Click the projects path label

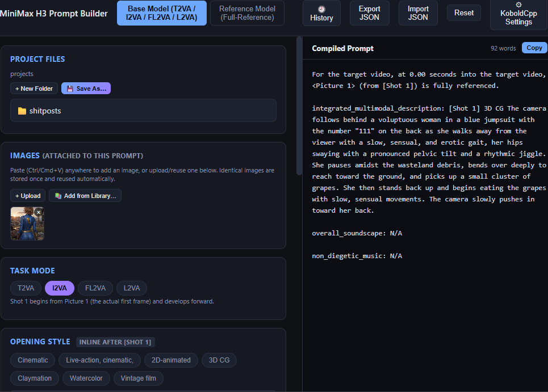(x=22, y=74)
